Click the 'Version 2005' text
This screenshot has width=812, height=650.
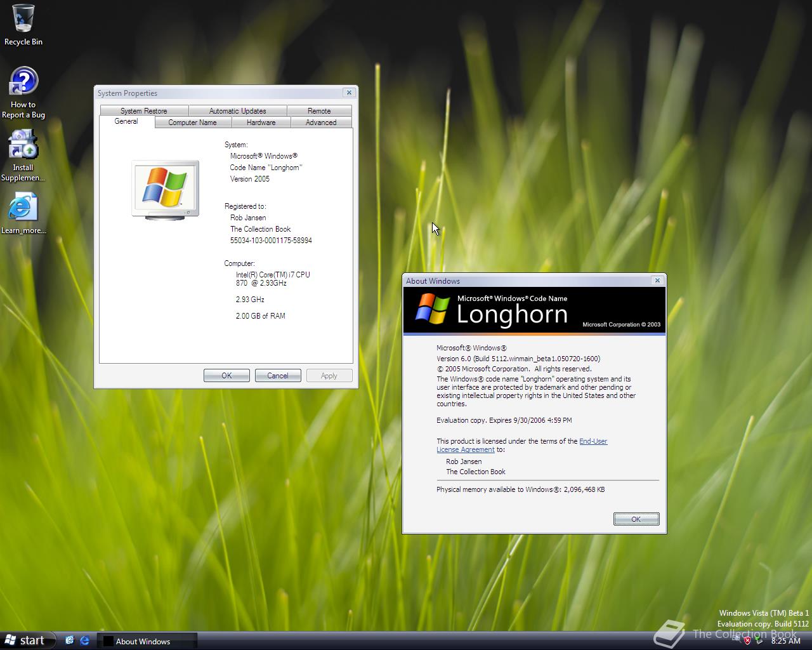click(x=250, y=179)
